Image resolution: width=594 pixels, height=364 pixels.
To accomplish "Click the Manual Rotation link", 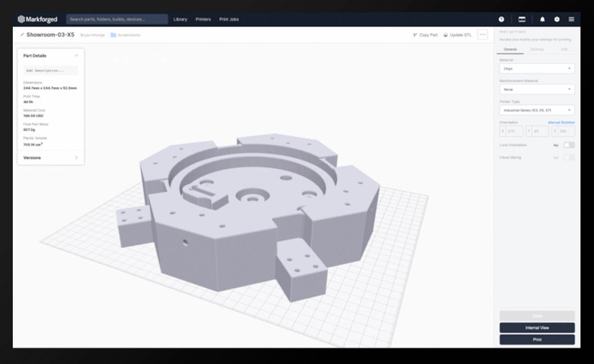I will click(x=561, y=122).
